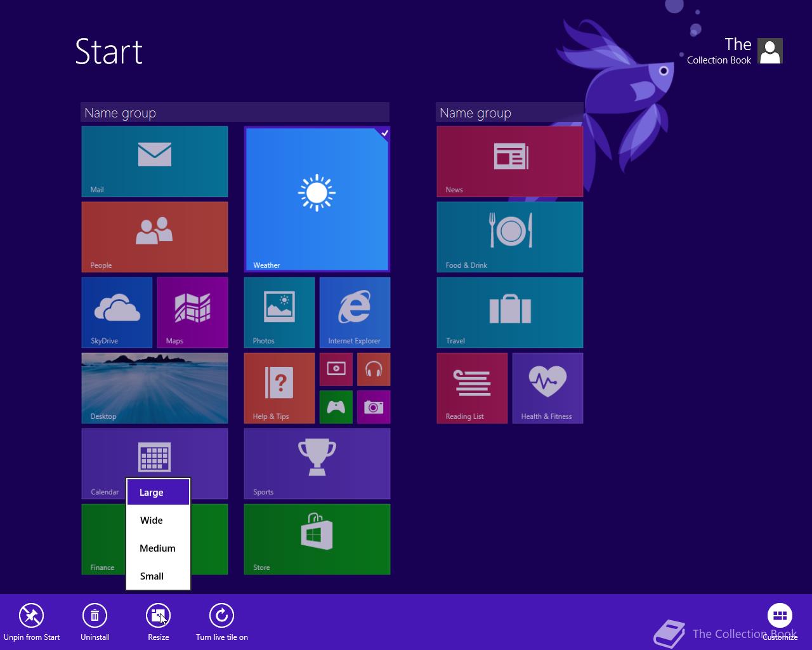Open the Reading List tile

point(472,388)
